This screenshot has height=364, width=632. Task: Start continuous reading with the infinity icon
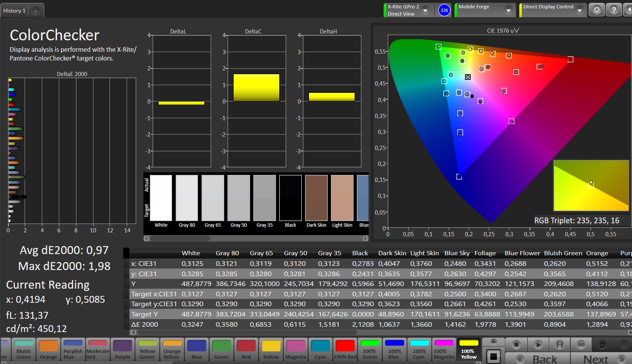581,345
